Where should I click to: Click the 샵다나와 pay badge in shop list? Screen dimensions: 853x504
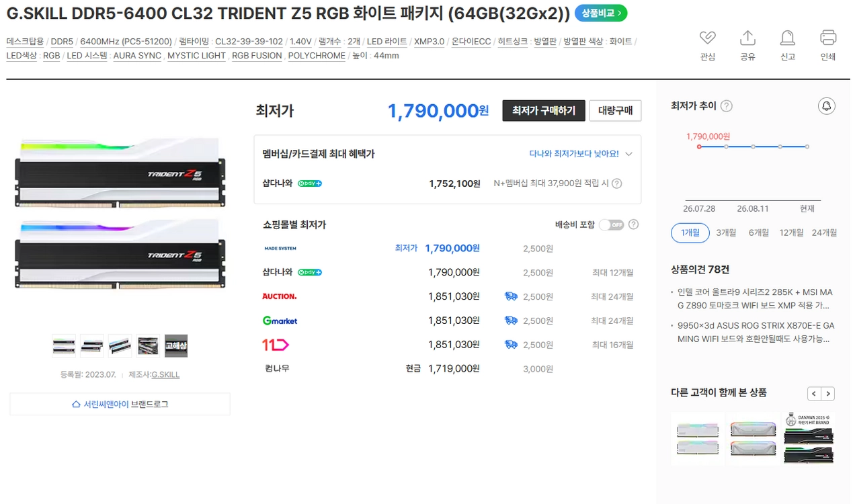(x=310, y=272)
